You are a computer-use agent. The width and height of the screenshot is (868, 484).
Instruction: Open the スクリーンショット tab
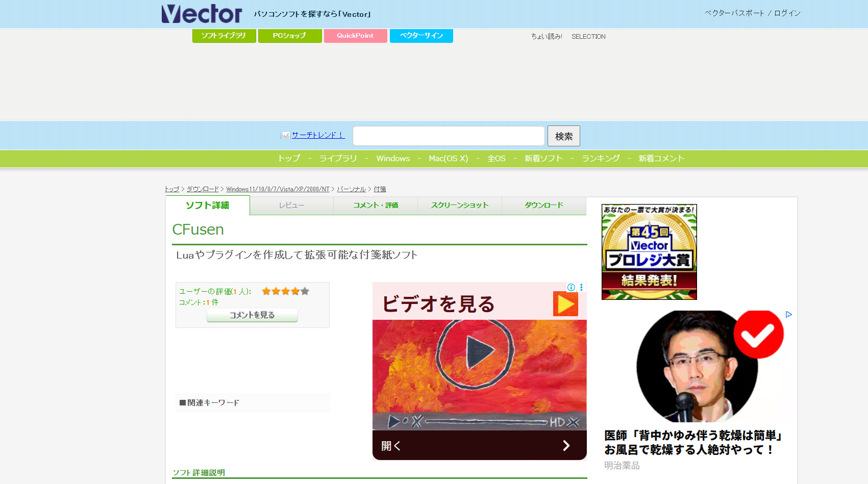click(x=460, y=206)
